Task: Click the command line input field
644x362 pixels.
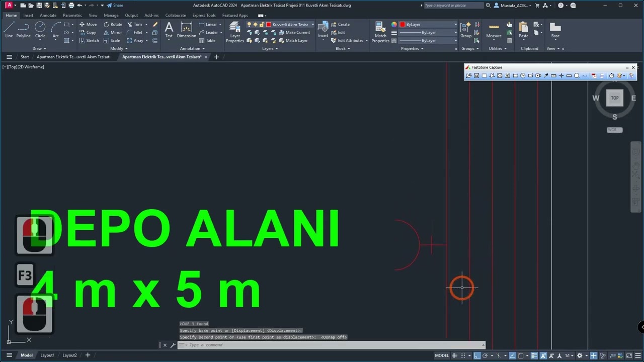Action: [x=335, y=345]
